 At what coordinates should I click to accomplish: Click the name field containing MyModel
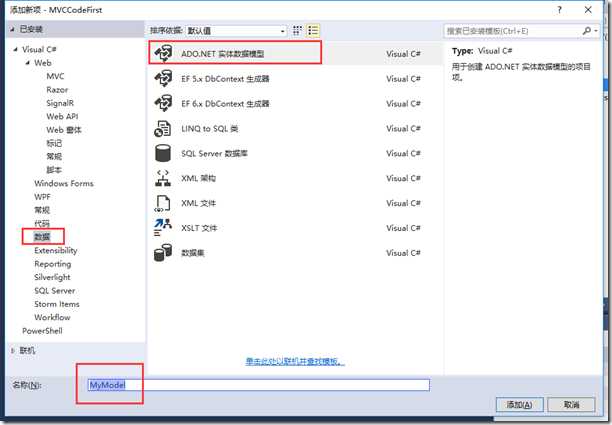coord(258,385)
